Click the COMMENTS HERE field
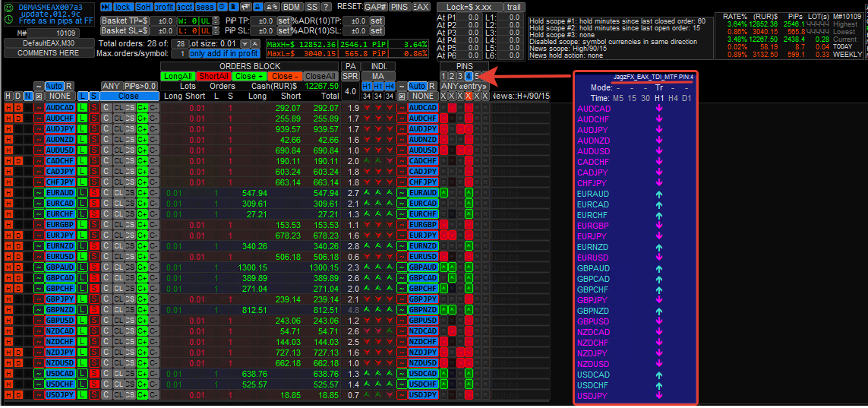This screenshot has height=408, width=868. coord(49,53)
